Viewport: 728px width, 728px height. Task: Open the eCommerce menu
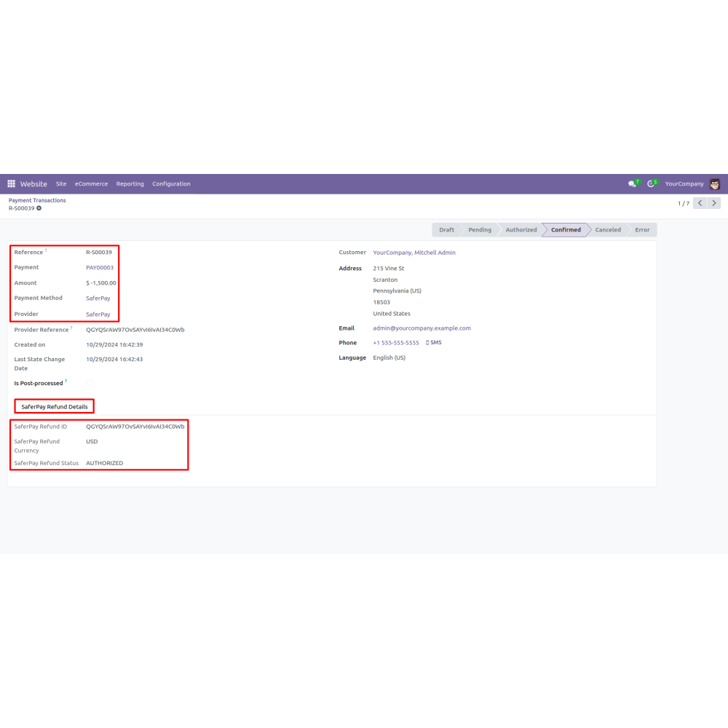92,184
